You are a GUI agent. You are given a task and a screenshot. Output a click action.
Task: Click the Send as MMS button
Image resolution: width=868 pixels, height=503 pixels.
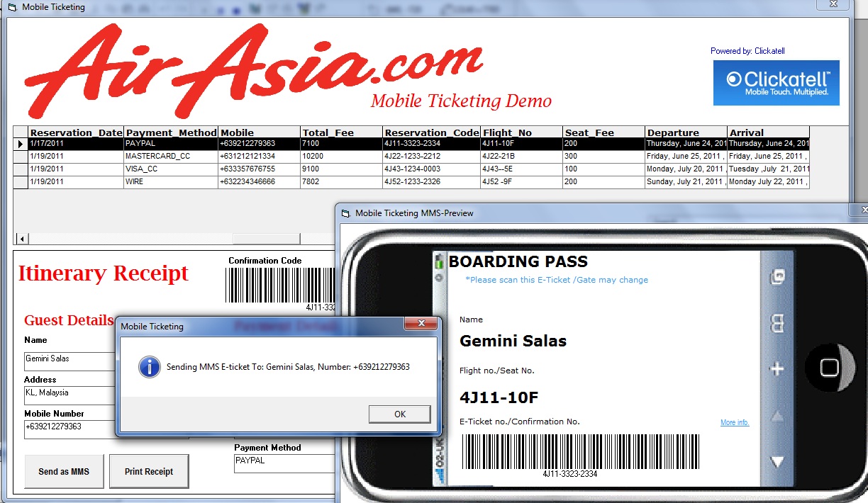pos(64,471)
